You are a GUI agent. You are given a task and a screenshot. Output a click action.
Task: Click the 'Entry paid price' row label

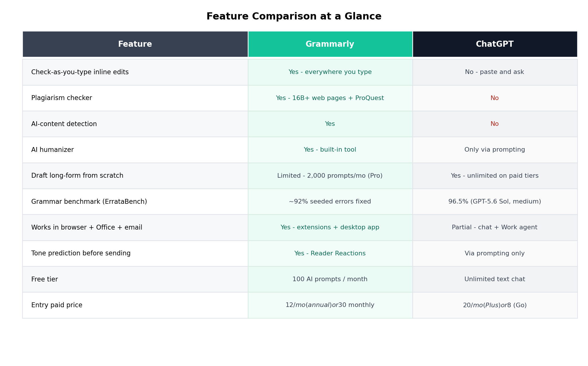point(57,305)
